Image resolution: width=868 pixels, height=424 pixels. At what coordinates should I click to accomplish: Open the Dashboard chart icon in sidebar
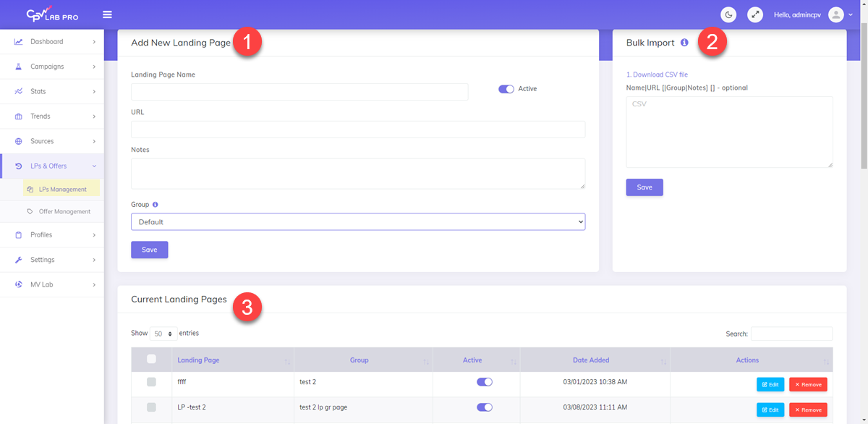[19, 41]
